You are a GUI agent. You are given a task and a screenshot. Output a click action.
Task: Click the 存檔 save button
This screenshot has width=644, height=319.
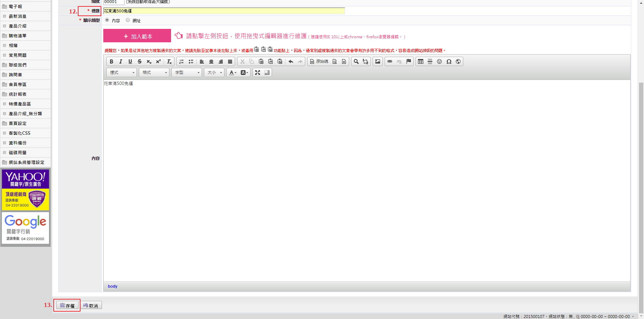pyautogui.click(x=67, y=305)
